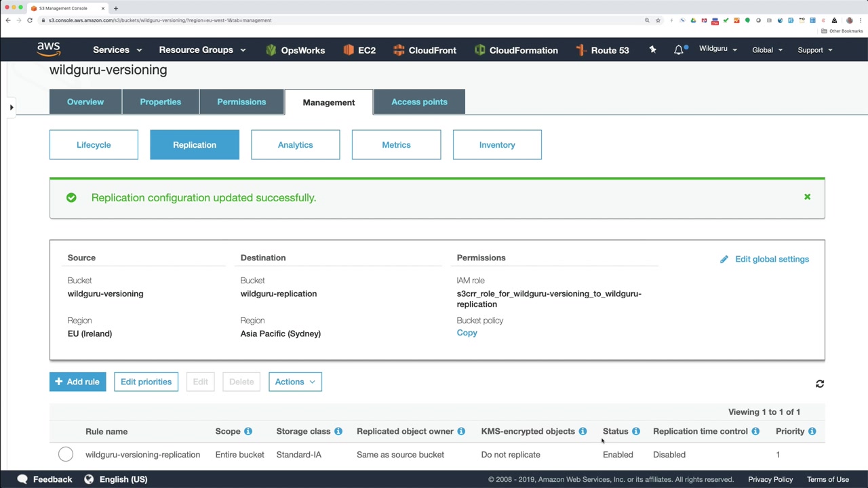The image size is (868, 488).
Task: Open the notifications bell
Action: point(679,49)
